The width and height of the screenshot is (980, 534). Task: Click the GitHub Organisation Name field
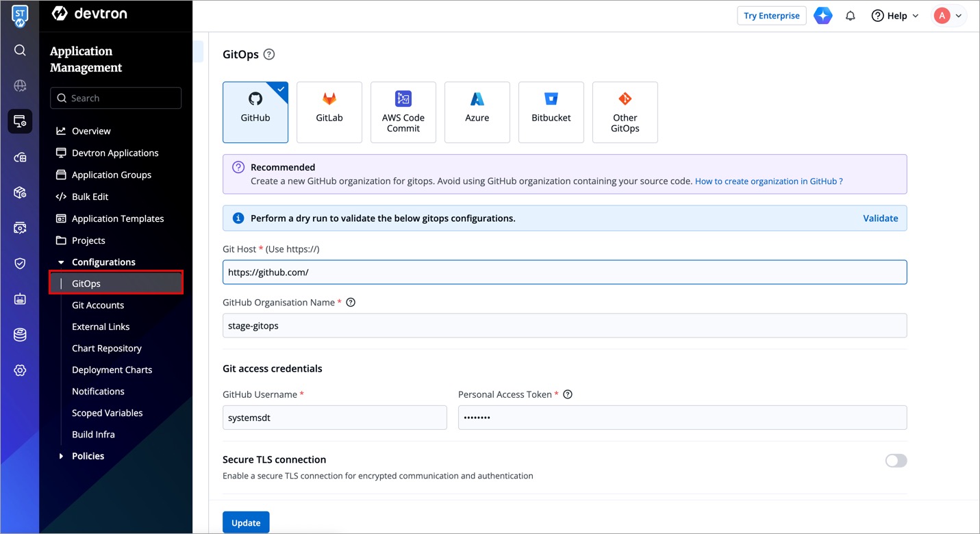click(x=565, y=326)
